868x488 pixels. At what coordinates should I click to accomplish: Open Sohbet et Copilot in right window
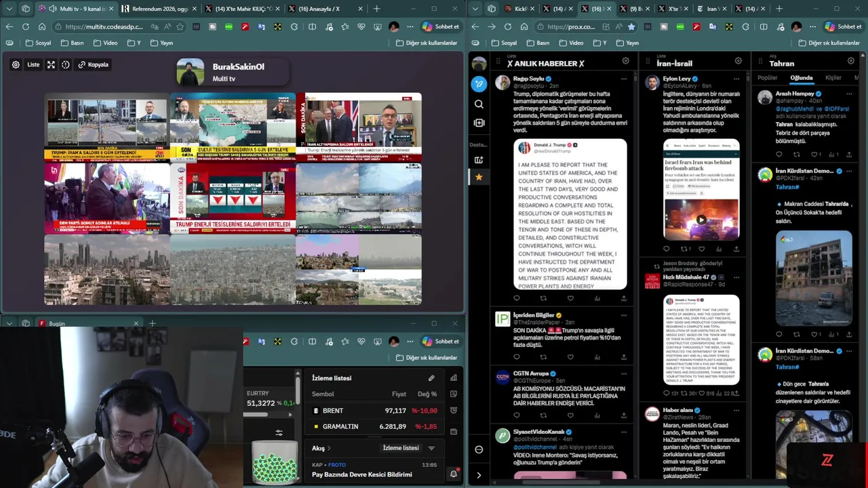click(x=843, y=26)
